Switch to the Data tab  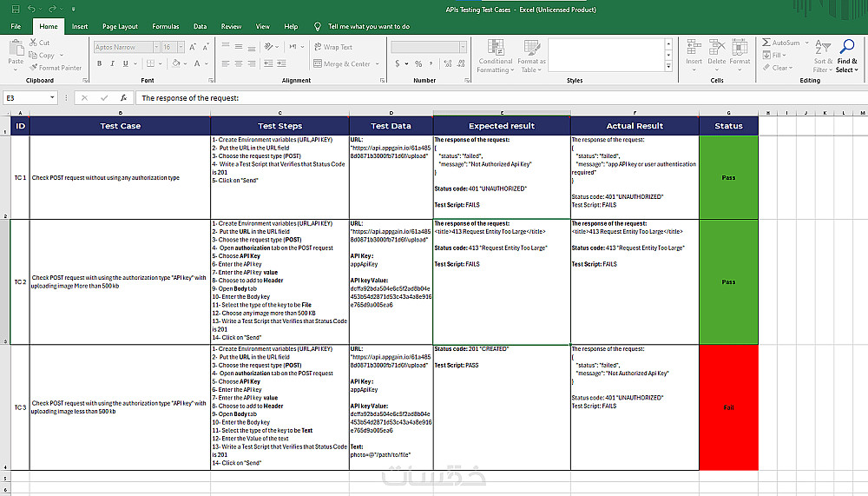[x=200, y=26]
